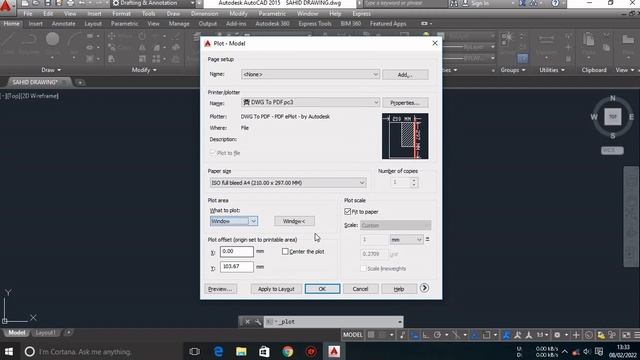Image resolution: width=640 pixels, height=360 pixels.
Task: Open the Drafting & Annotation workspace dropdown
Action: [x=153, y=3]
